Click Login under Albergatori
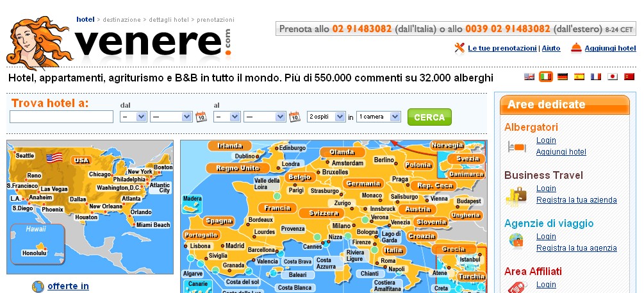The width and height of the screenshot is (644, 293). [546, 140]
